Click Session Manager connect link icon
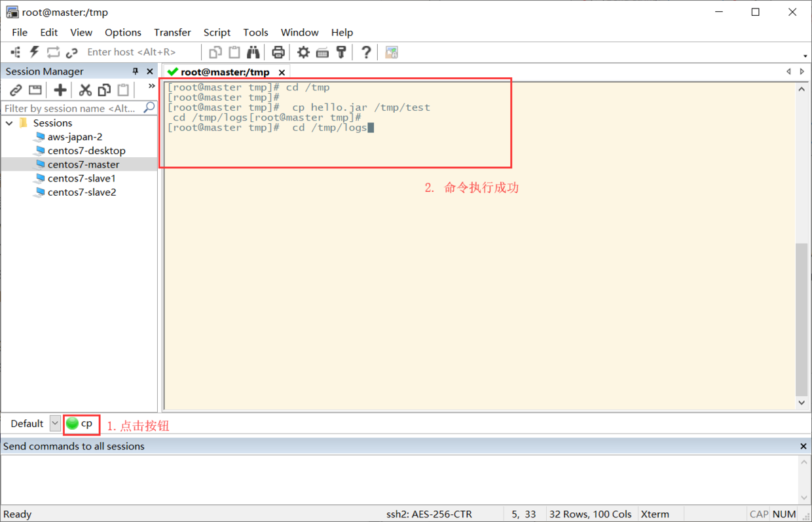 (x=16, y=90)
